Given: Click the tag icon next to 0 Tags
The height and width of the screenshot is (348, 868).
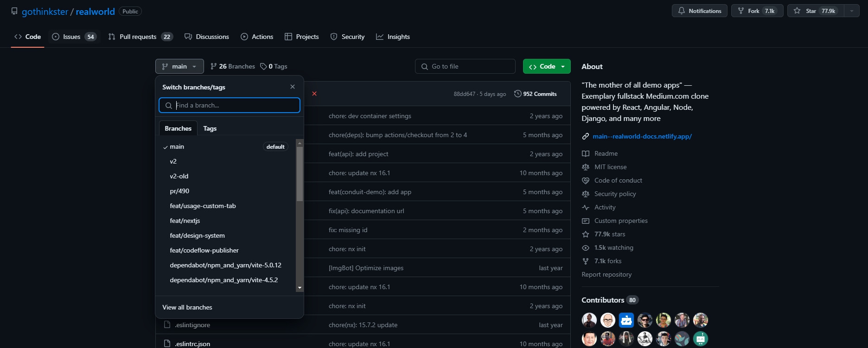Looking at the screenshot, I should click(x=263, y=66).
